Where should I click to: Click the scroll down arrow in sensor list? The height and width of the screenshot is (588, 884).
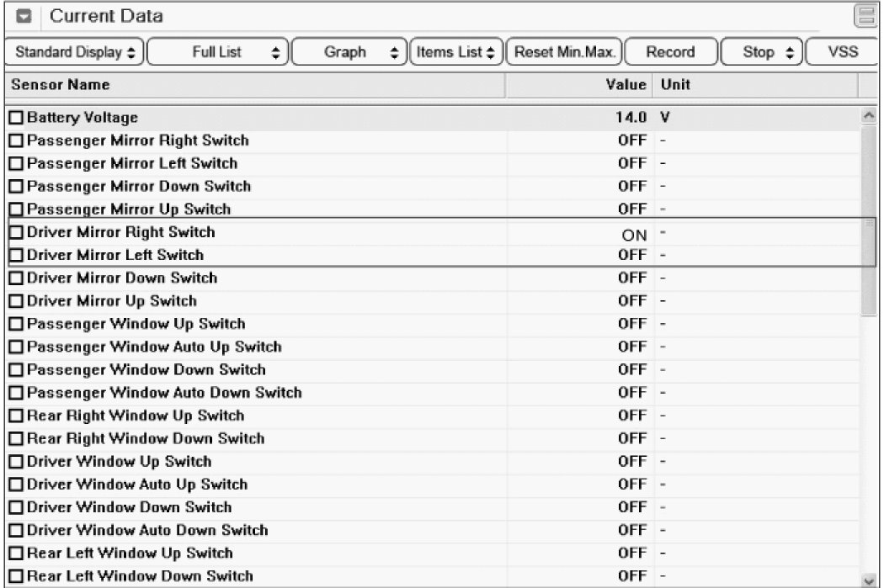point(868,579)
